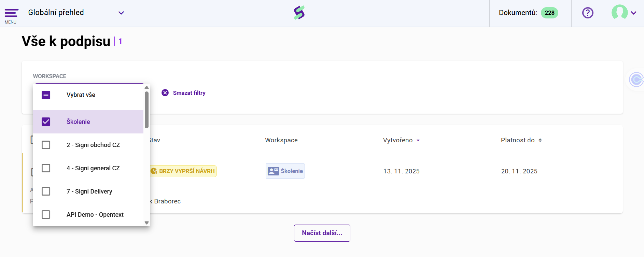Click the dropdown scroll up arrow
This screenshot has width=644, height=257.
coord(147,87)
